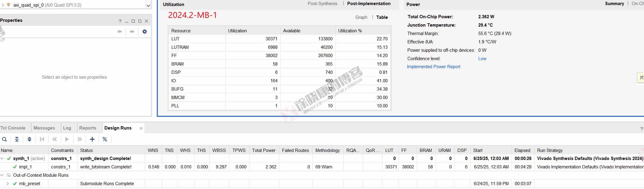The width and height of the screenshot is (644, 189).
Task: Open the Log tab
Action: (x=67, y=128)
